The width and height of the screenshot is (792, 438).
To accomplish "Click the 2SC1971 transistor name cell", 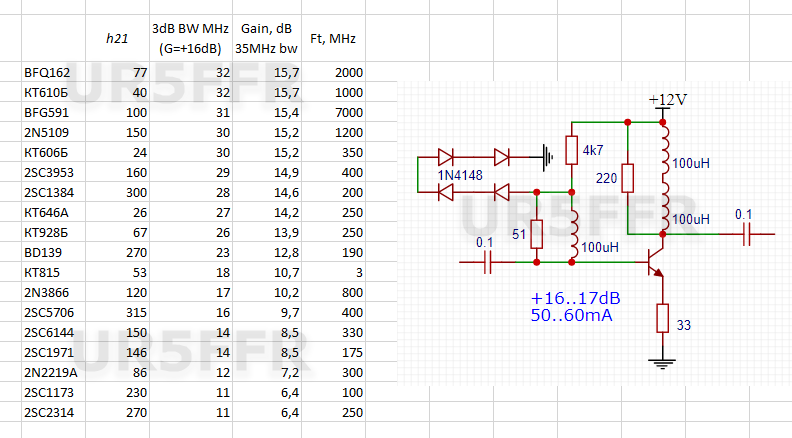I will (x=54, y=352).
